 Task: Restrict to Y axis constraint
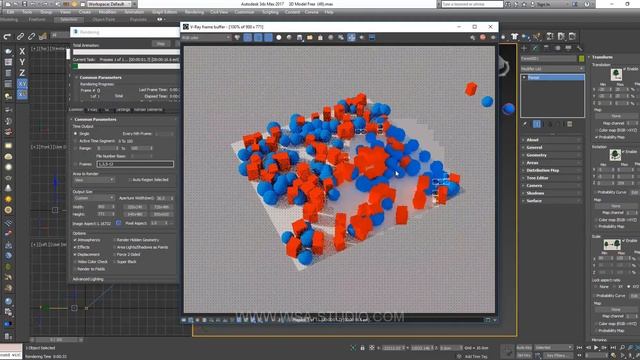(22, 62)
